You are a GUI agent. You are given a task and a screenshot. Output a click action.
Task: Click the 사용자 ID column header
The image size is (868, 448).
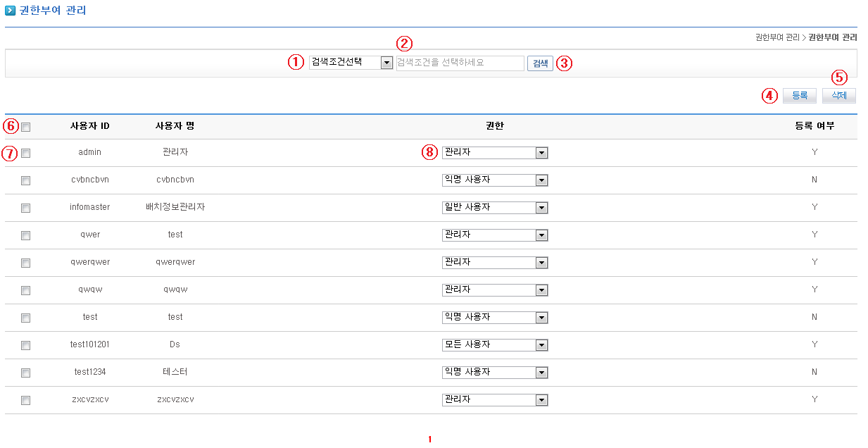(x=89, y=126)
